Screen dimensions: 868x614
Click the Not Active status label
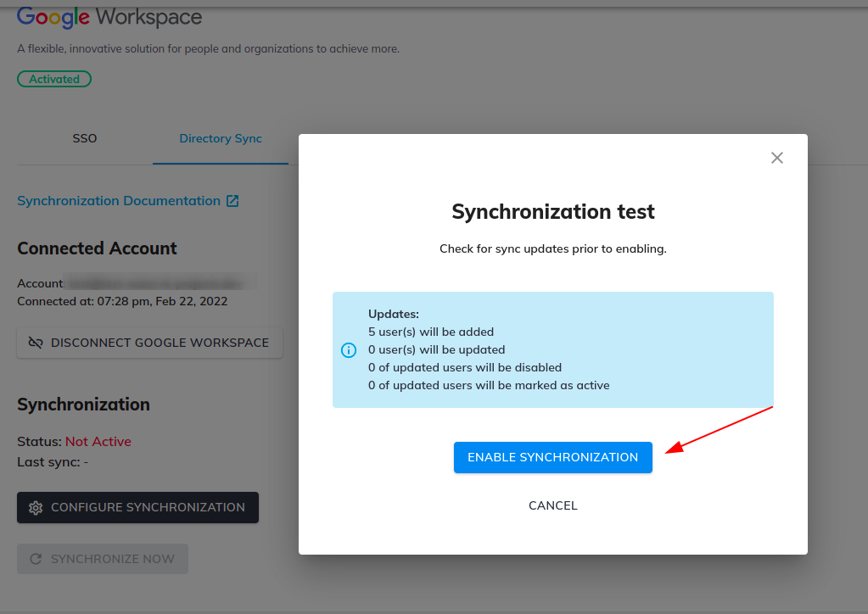(98, 441)
